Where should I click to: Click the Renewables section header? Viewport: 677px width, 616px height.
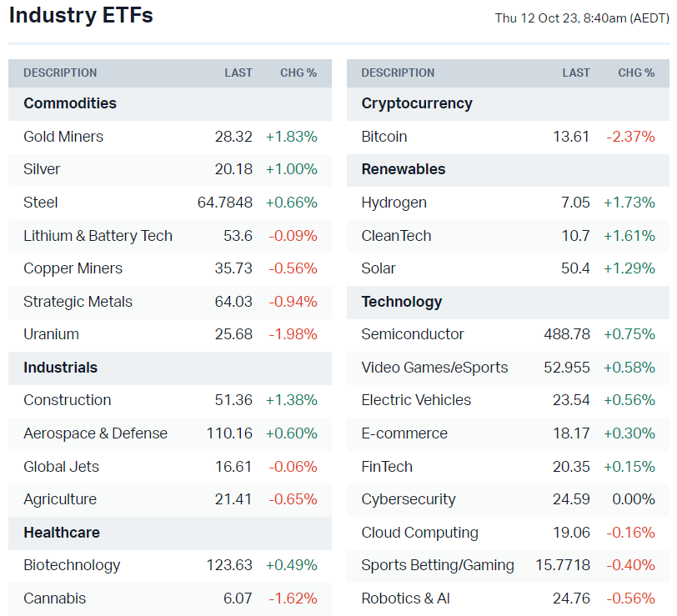tap(404, 169)
